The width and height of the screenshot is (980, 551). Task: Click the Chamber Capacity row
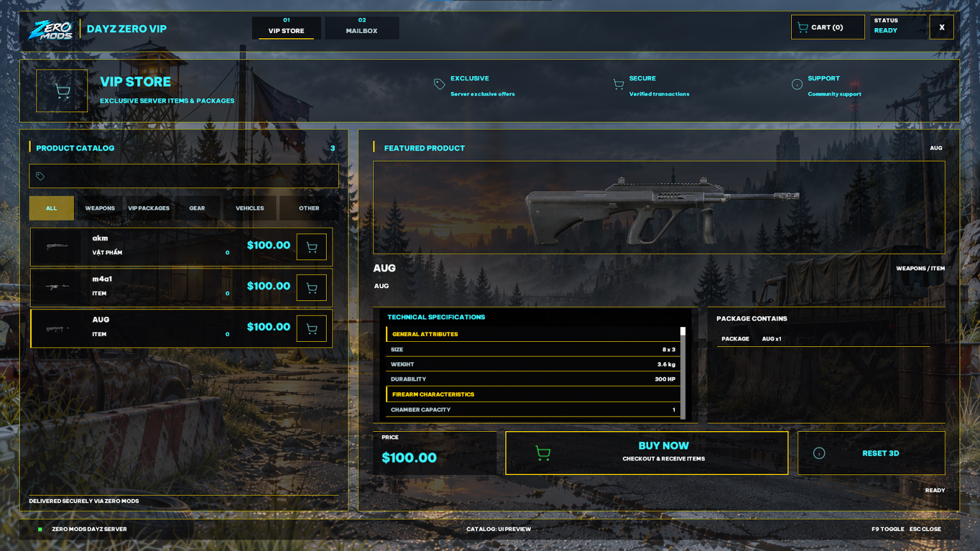(533, 409)
